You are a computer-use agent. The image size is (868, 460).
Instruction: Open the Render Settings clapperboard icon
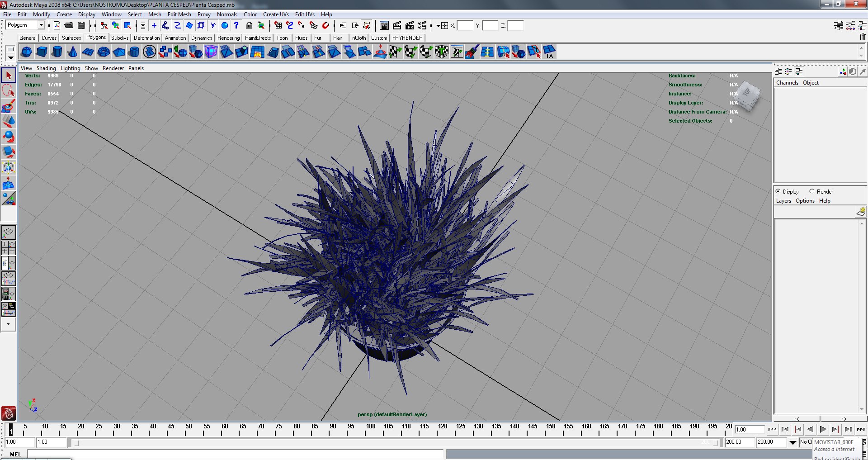point(422,25)
